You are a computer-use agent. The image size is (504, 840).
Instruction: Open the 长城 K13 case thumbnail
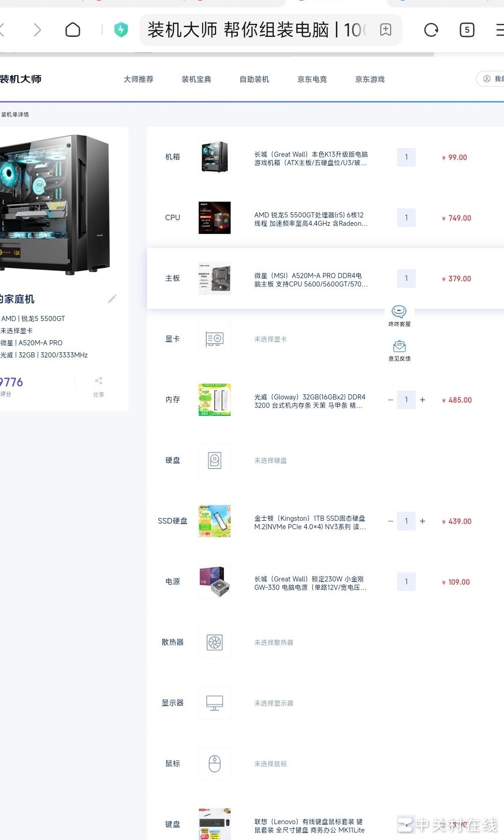tap(215, 157)
